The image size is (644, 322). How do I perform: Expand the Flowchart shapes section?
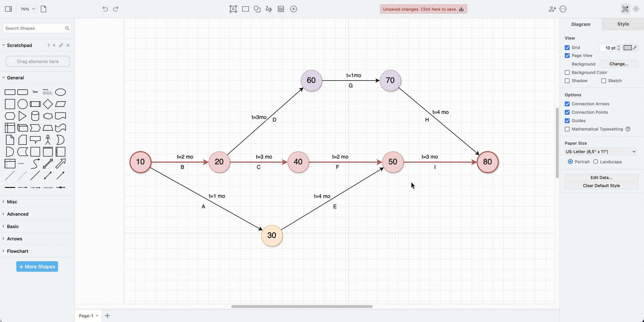pos(18,251)
